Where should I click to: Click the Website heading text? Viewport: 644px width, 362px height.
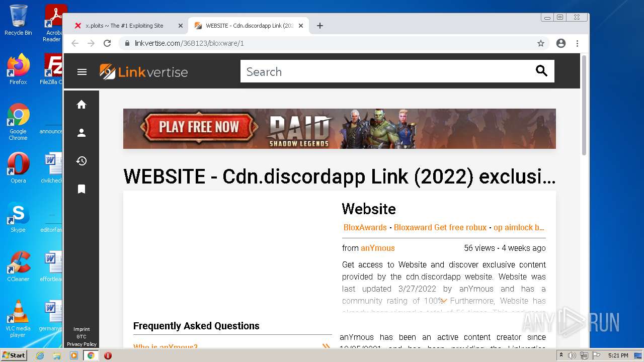[x=369, y=209]
